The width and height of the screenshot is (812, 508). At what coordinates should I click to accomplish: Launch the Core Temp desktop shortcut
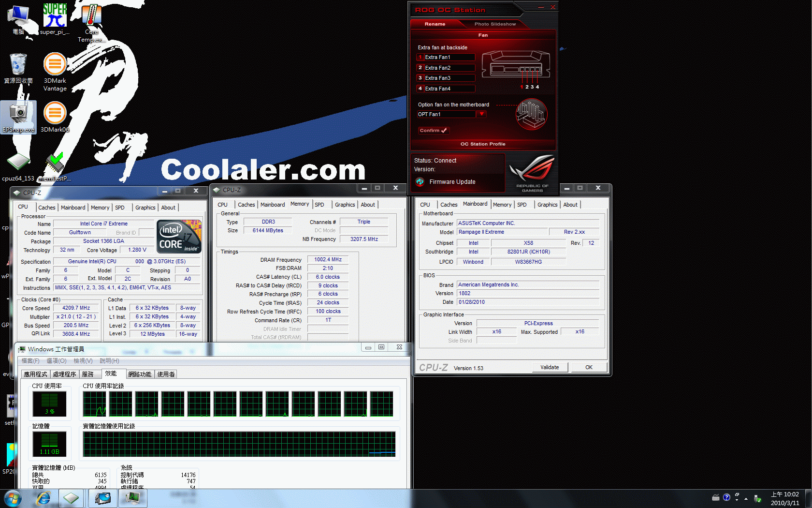pos(91,22)
